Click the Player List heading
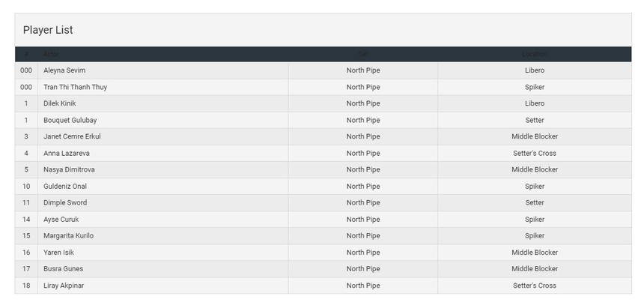 tap(48, 30)
